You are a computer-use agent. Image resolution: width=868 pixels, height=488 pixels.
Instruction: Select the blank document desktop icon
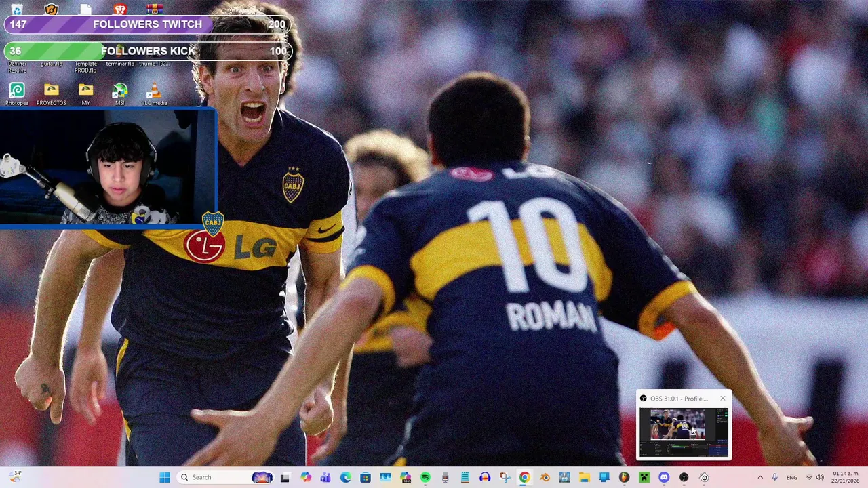coord(85,9)
